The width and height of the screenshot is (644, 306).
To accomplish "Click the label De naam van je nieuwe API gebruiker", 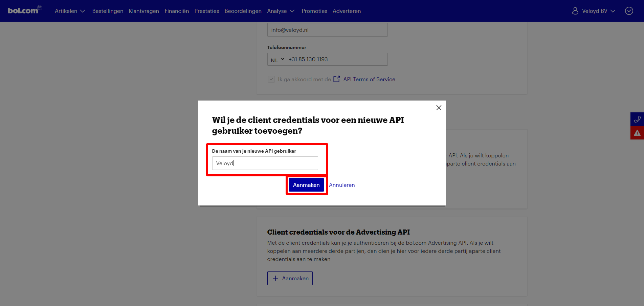I will tap(254, 151).
